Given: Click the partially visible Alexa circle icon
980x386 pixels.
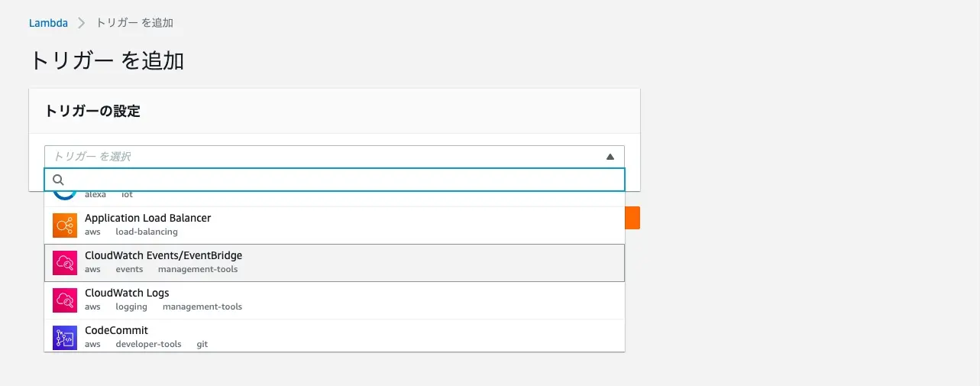Looking at the screenshot, I should [x=65, y=196].
